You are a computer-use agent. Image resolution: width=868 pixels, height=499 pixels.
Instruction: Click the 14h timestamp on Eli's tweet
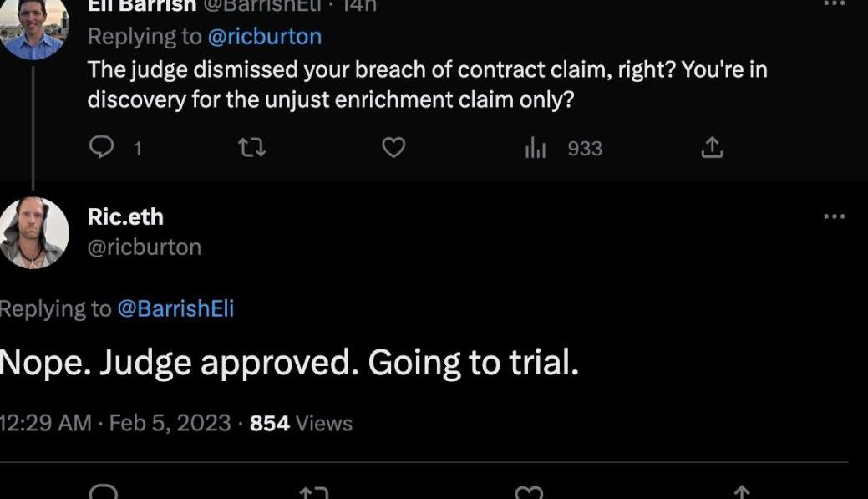360,7
